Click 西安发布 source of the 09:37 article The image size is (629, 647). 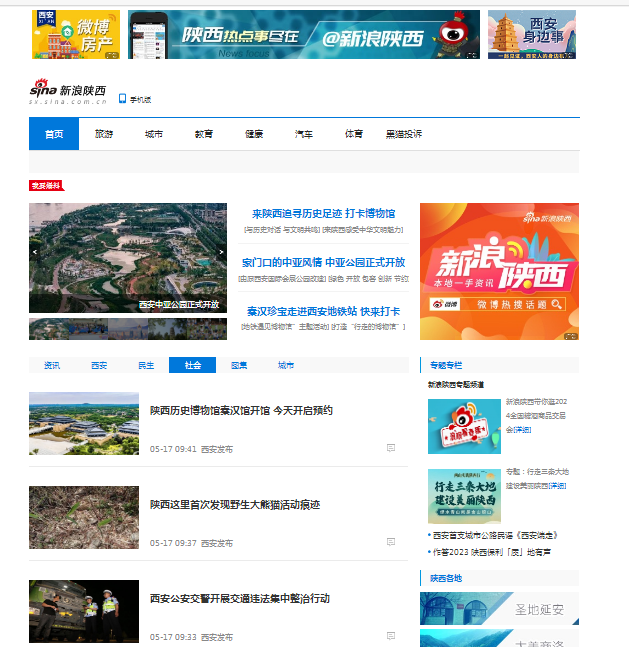tap(217, 543)
